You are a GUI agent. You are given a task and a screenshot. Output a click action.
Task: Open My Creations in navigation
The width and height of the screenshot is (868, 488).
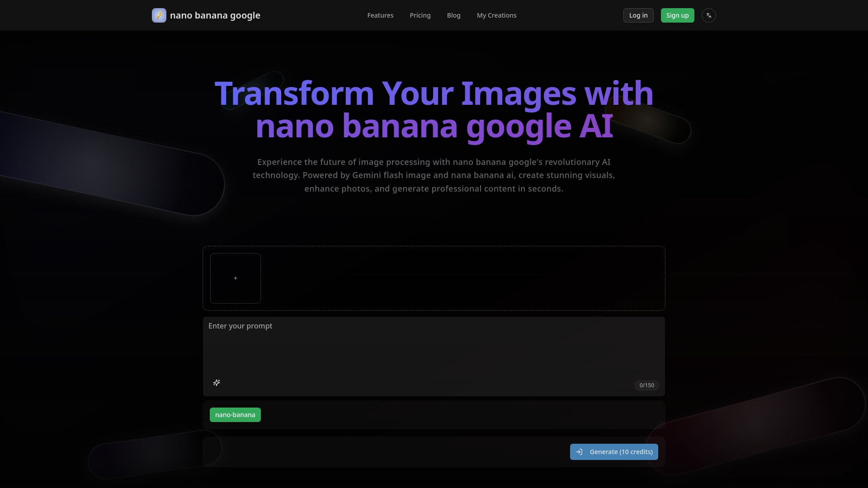click(x=496, y=15)
